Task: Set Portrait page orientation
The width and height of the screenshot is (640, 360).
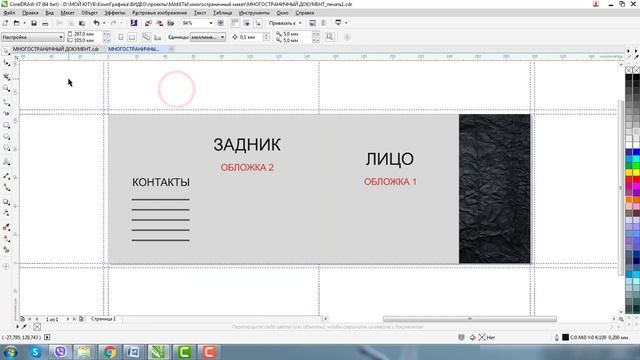Action: coord(121,37)
